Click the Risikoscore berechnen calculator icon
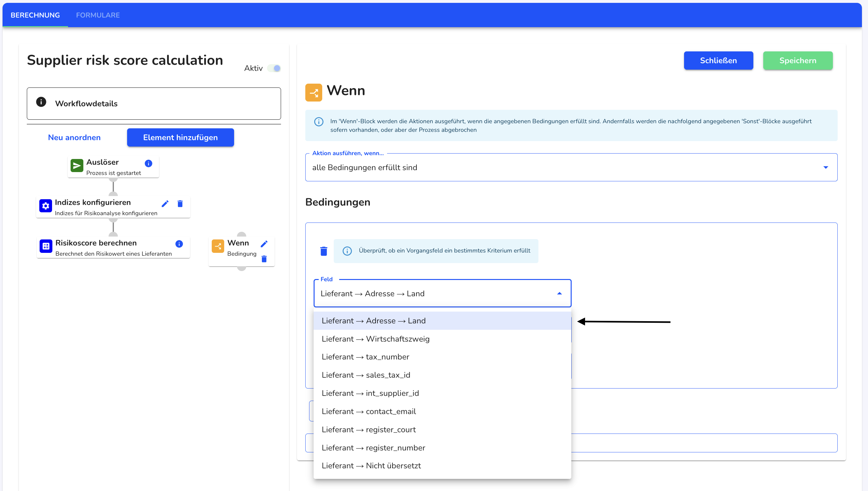Viewport: 868px width, 491px height. coord(46,246)
